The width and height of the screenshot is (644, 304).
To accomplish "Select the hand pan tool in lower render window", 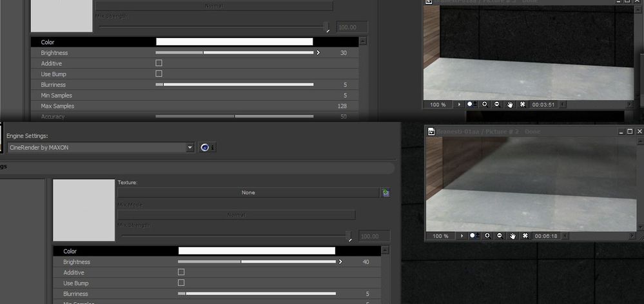I will pos(512,236).
